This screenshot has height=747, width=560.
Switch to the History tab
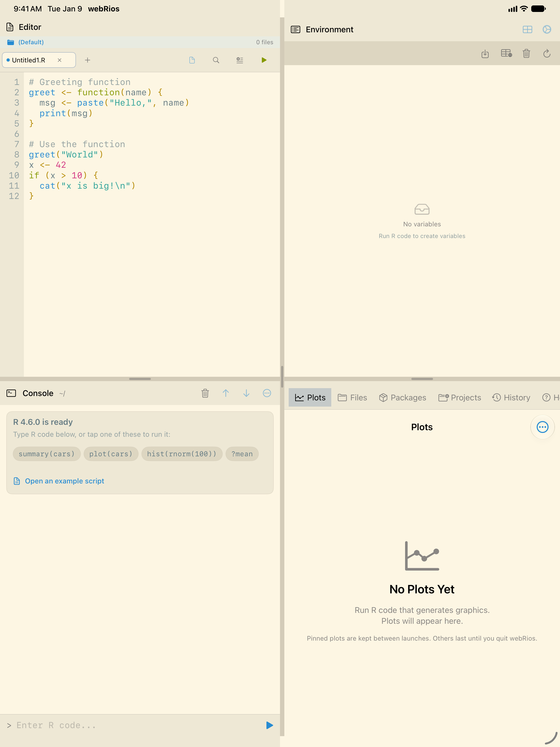511,397
